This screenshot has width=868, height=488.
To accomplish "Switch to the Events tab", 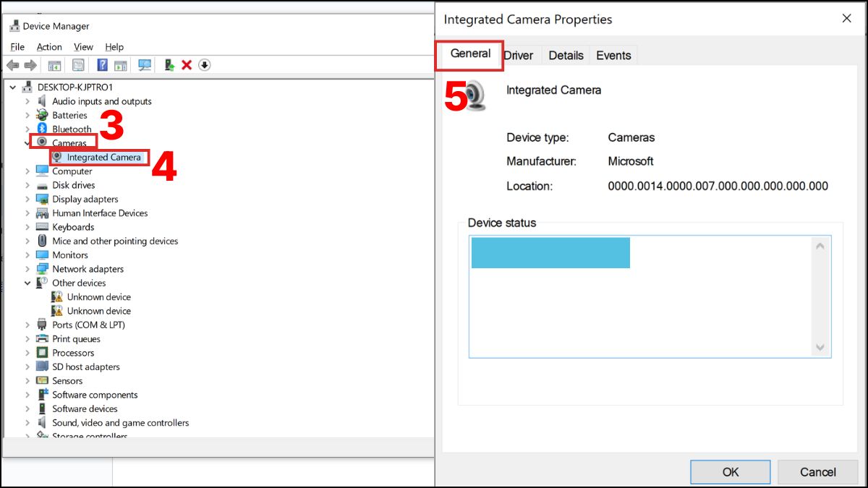I will coord(613,56).
